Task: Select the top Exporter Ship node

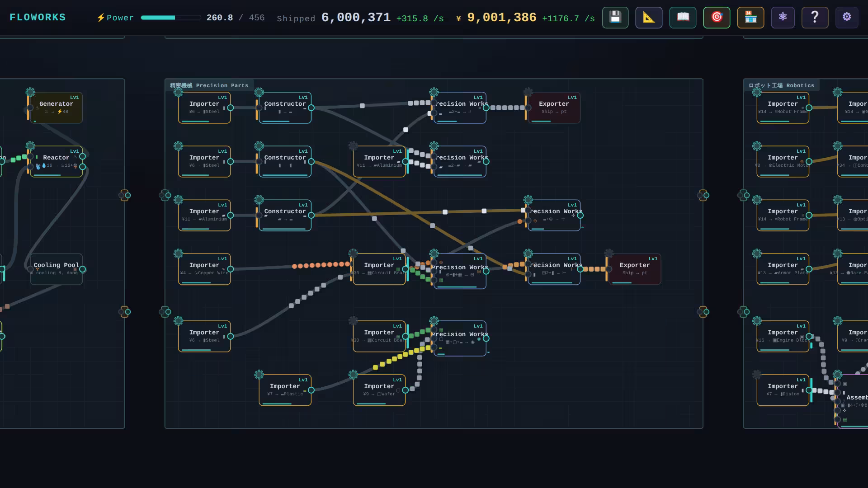Action: (x=553, y=108)
